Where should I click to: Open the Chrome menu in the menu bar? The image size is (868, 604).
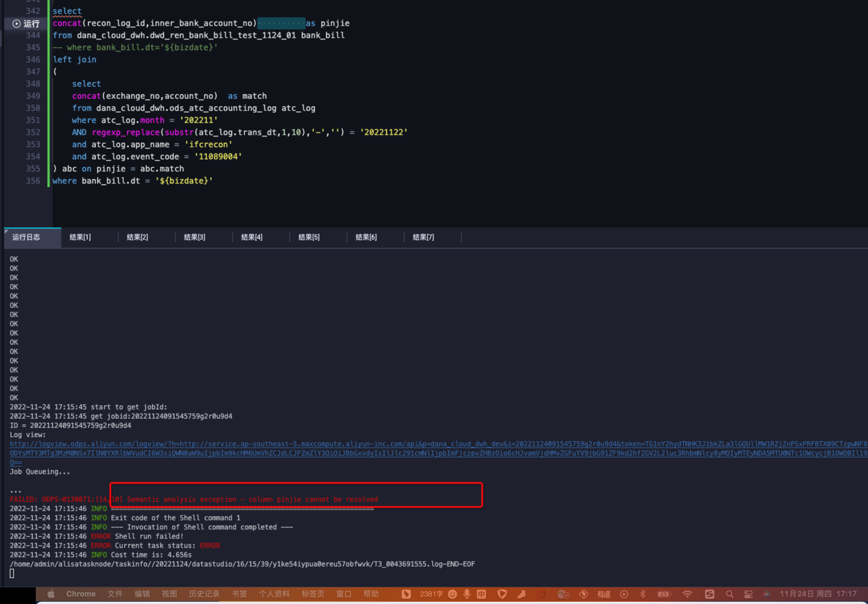point(81,594)
